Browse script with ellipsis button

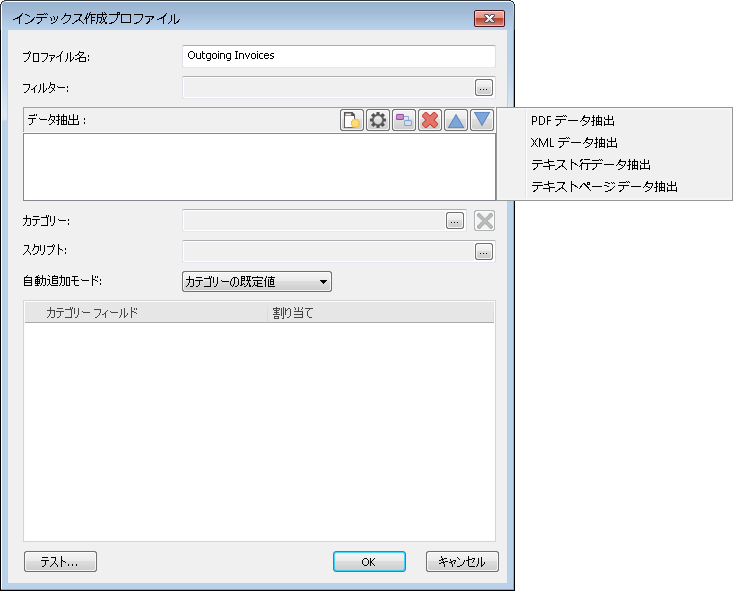click(x=483, y=251)
